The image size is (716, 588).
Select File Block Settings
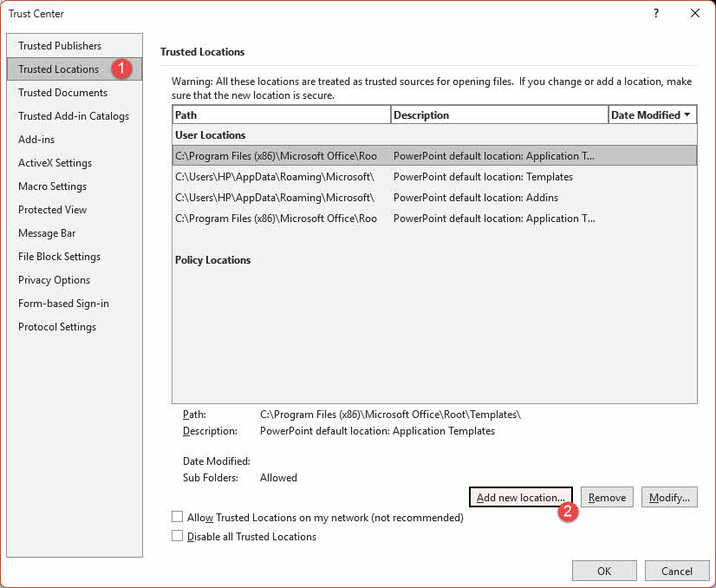coord(58,256)
